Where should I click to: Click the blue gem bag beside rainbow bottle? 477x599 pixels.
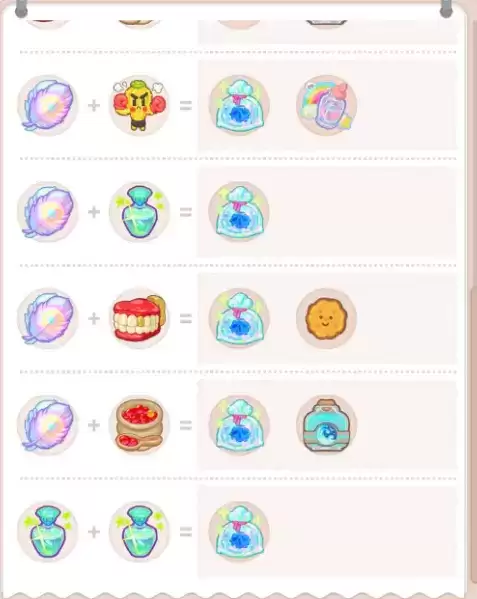[239, 105]
